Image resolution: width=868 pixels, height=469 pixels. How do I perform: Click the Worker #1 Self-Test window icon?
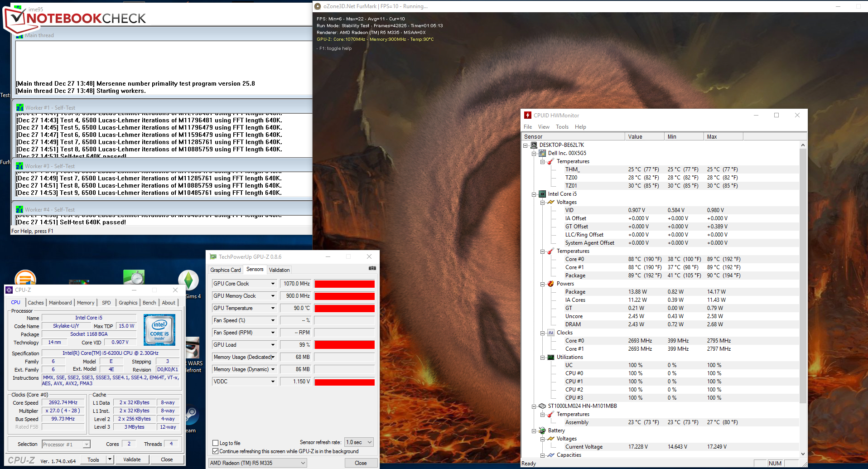click(x=19, y=108)
